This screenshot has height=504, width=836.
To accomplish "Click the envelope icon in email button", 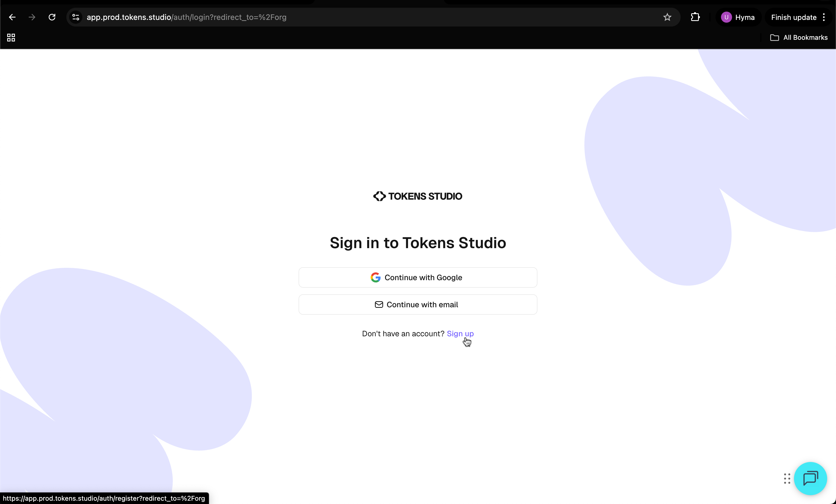I will [379, 305].
